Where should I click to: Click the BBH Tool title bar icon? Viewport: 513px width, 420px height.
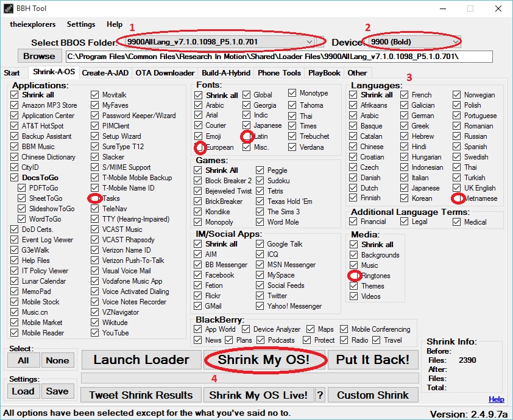click(9, 8)
